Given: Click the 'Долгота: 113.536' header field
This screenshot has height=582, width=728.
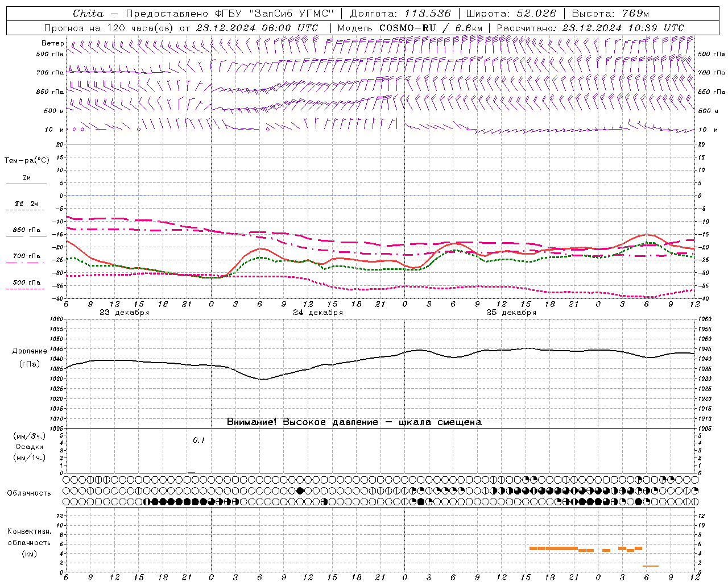Looking at the screenshot, I should coord(400,14).
